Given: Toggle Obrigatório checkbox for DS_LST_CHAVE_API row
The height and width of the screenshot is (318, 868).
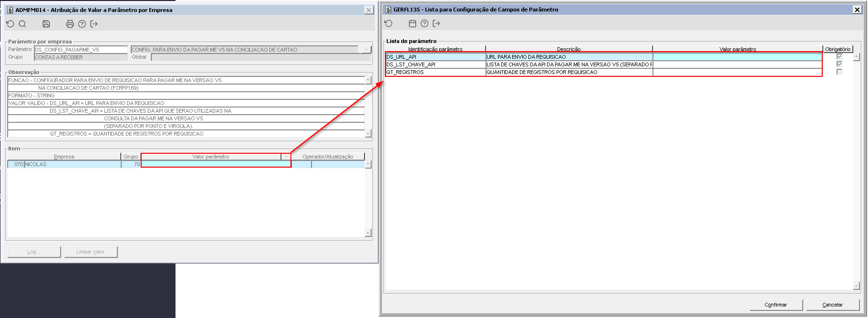Looking at the screenshot, I should click(x=839, y=64).
